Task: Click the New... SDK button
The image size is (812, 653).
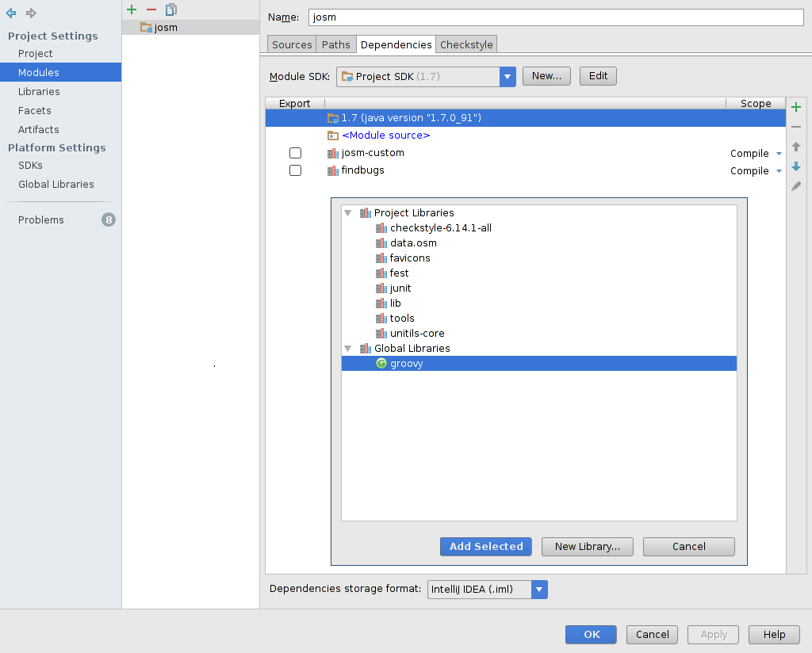Action: point(546,76)
